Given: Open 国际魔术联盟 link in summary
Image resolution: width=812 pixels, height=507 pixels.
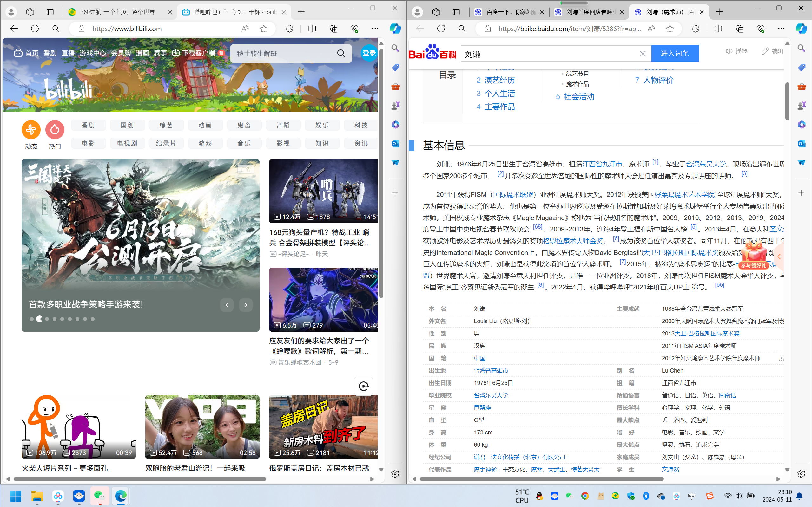Looking at the screenshot, I should point(513,194).
